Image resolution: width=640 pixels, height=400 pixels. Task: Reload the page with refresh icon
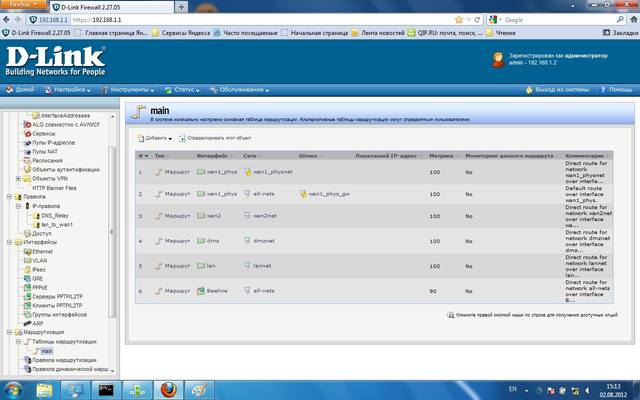(x=477, y=20)
